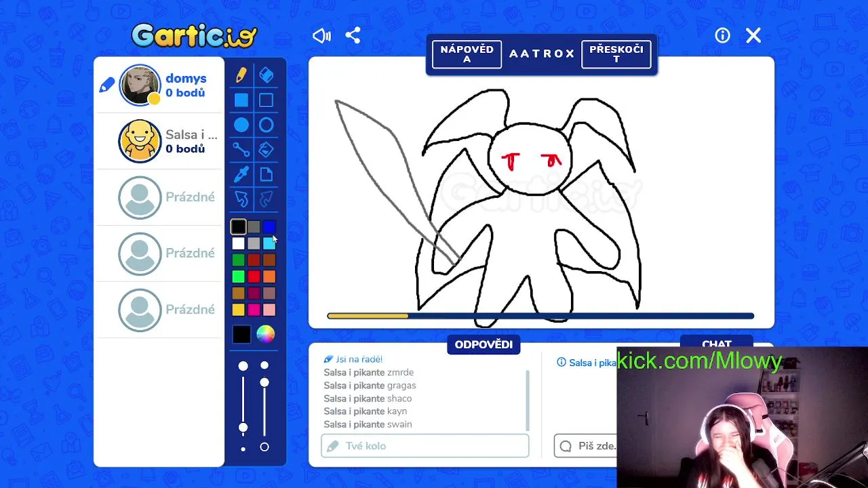This screenshot has width=868, height=488.
Task: Pick the orange color swatch
Action: (x=269, y=277)
